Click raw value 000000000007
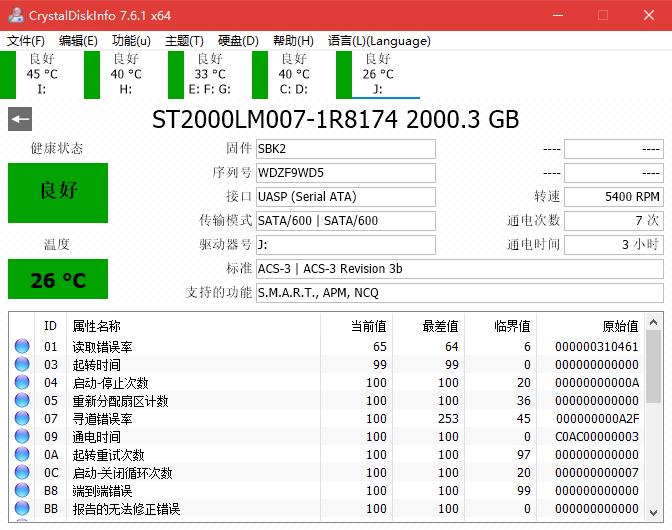 [x=597, y=472]
